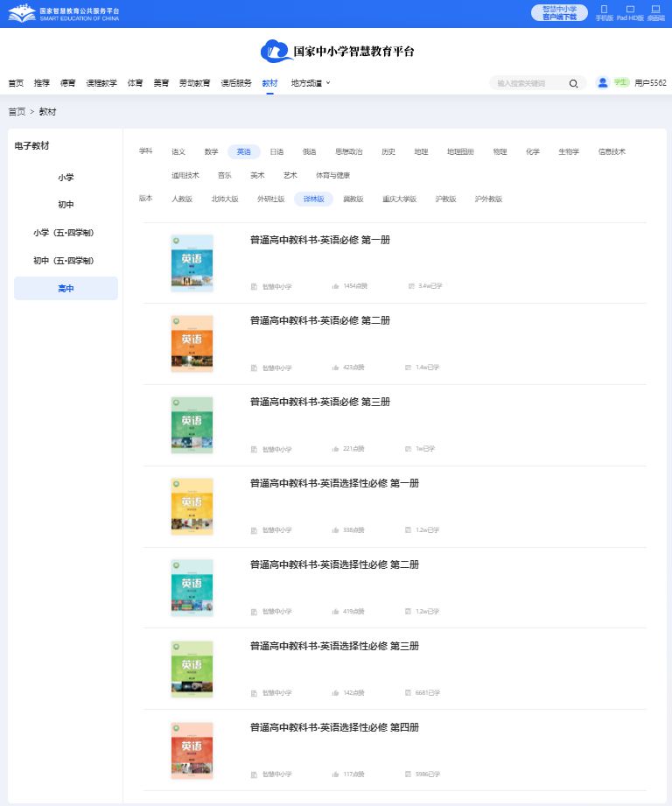Switch to the 课后服务 tab
The image size is (672, 806).
click(x=235, y=83)
